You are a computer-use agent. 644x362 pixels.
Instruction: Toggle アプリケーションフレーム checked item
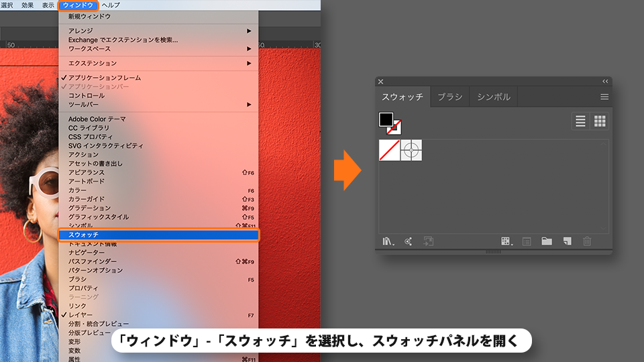click(158, 78)
